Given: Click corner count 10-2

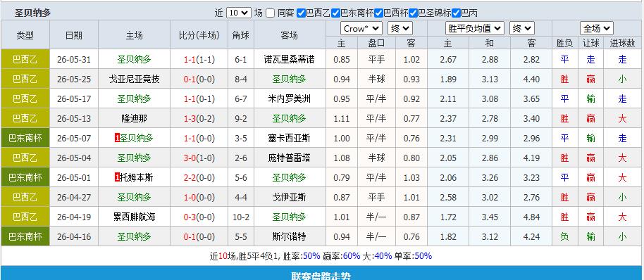Looking at the screenshot, I should point(241,217).
